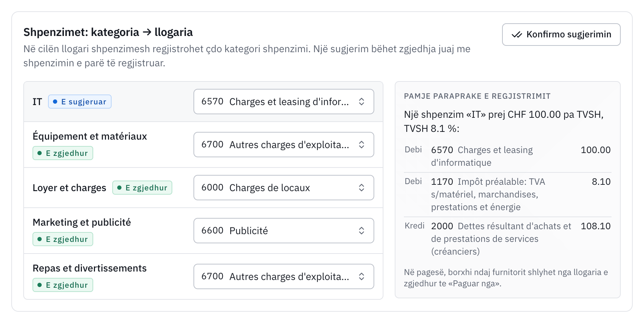Click the preview sentence Një shpenzim «IT» prej CHF 100.00
Screen dimensions: 644x323
click(504, 122)
